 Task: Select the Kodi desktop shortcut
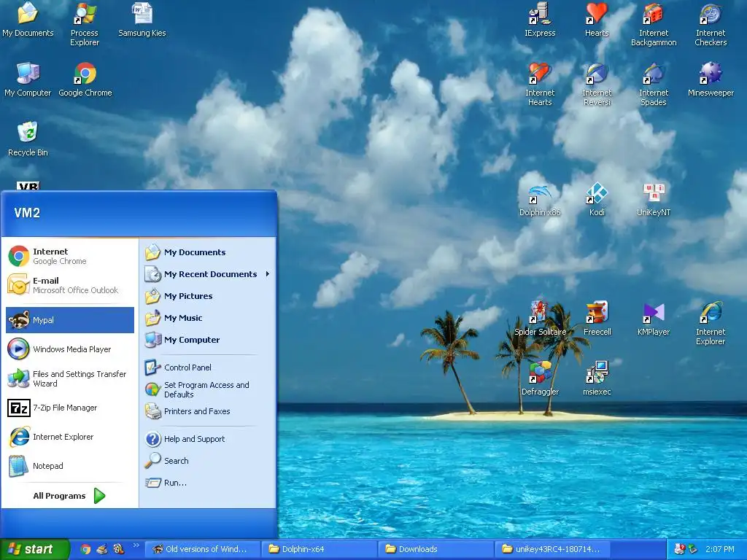597,200
